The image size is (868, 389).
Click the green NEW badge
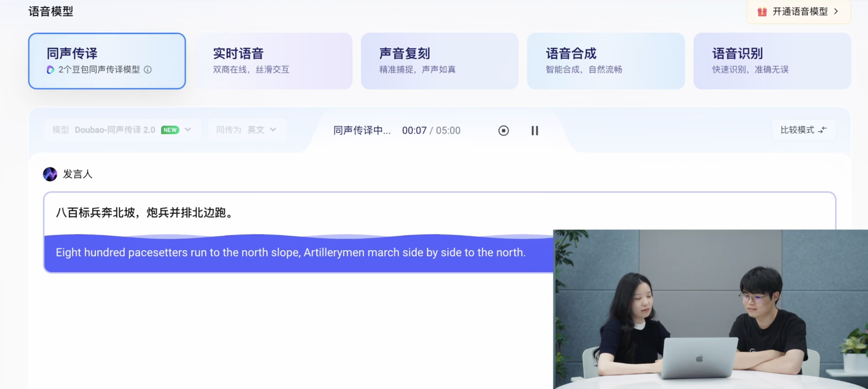tap(170, 130)
